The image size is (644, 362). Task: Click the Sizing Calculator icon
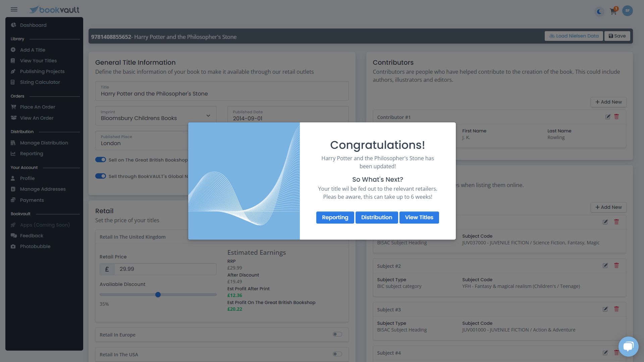(13, 82)
